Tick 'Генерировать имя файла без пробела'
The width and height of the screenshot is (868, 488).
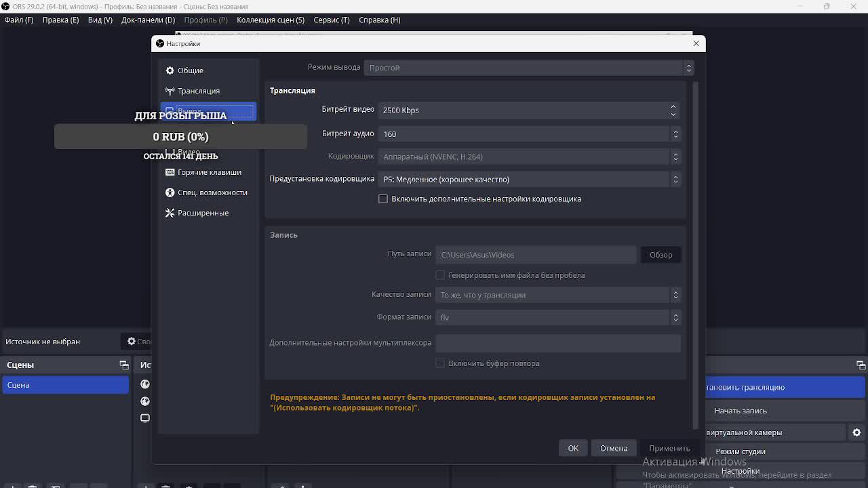click(x=440, y=275)
